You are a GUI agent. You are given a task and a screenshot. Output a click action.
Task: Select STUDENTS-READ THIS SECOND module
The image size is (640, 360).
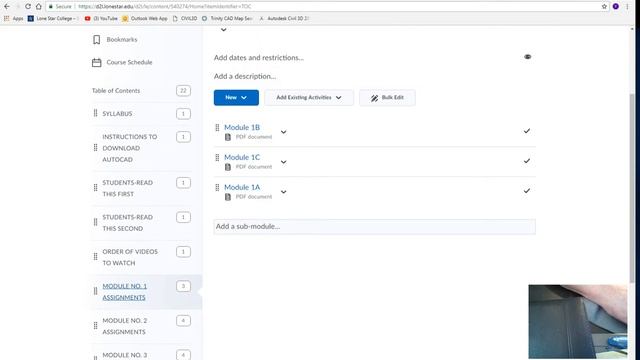tap(127, 223)
